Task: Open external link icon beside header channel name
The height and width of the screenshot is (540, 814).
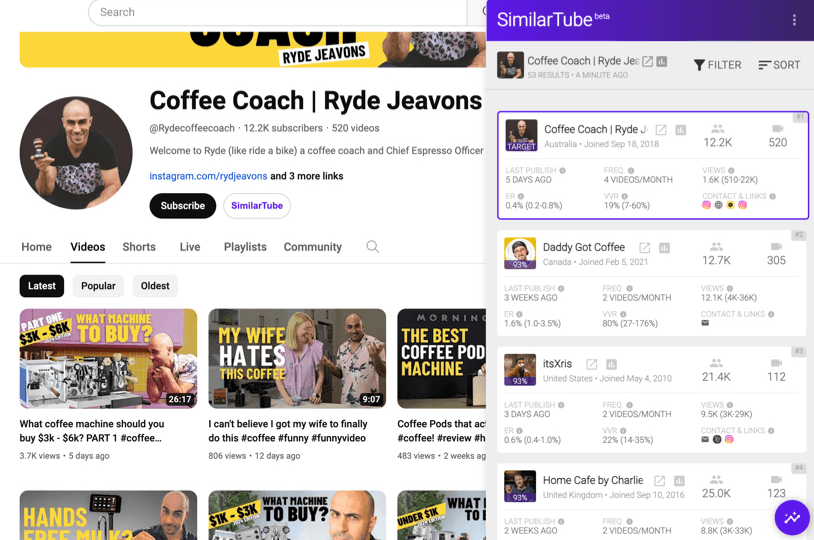Action: pos(647,61)
